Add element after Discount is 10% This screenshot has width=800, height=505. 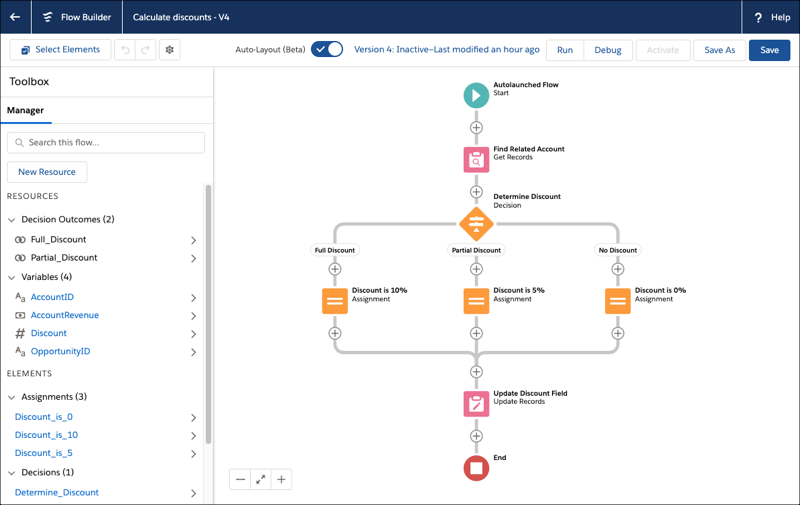(335, 333)
